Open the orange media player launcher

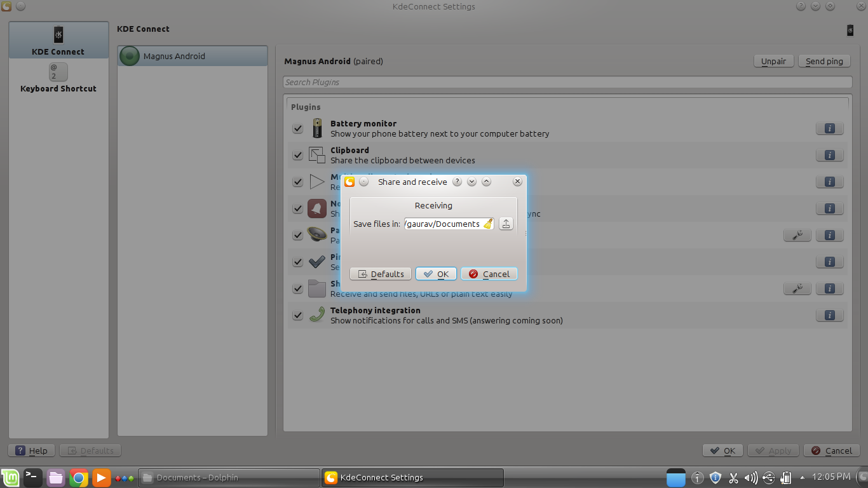coord(101,478)
